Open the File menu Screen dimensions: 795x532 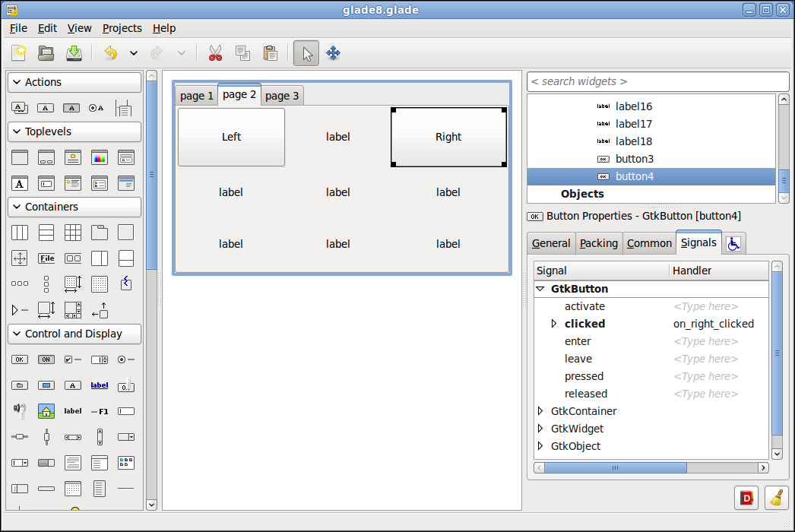[x=19, y=28]
